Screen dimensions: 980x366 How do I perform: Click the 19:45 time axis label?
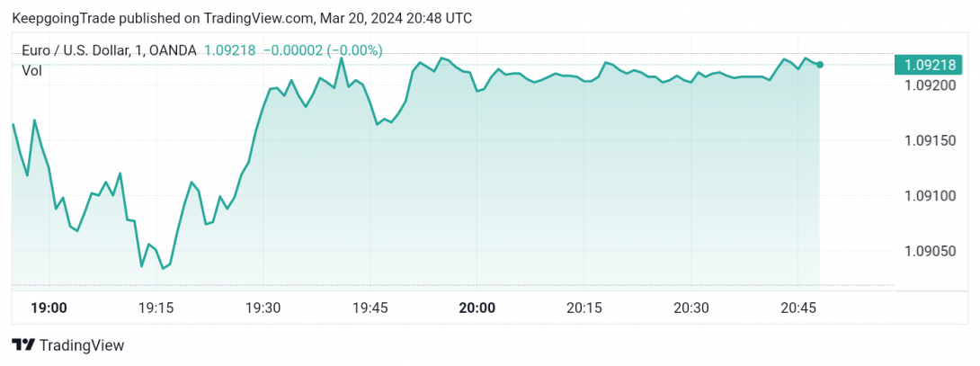[370, 308]
